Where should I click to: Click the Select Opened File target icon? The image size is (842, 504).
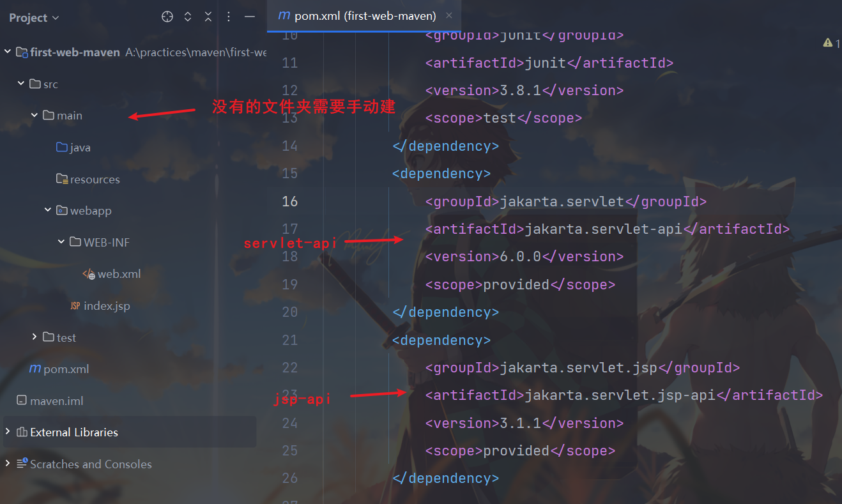(167, 17)
